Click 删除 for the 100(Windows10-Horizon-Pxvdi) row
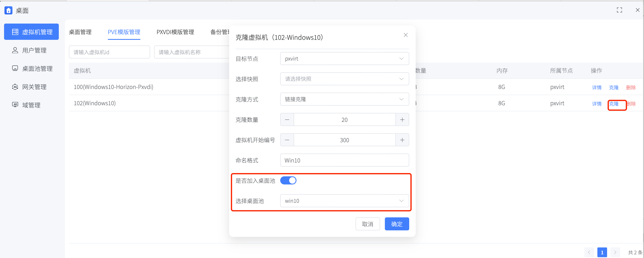This screenshot has height=258, width=644. [631, 87]
